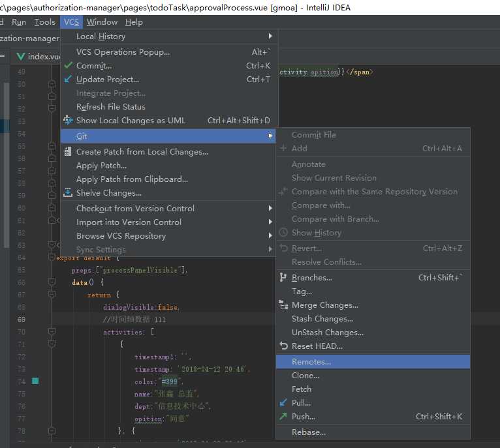Click the green checkmark icon beside Commit
Image resolution: width=500 pixels, height=448 pixels.
[68, 65]
